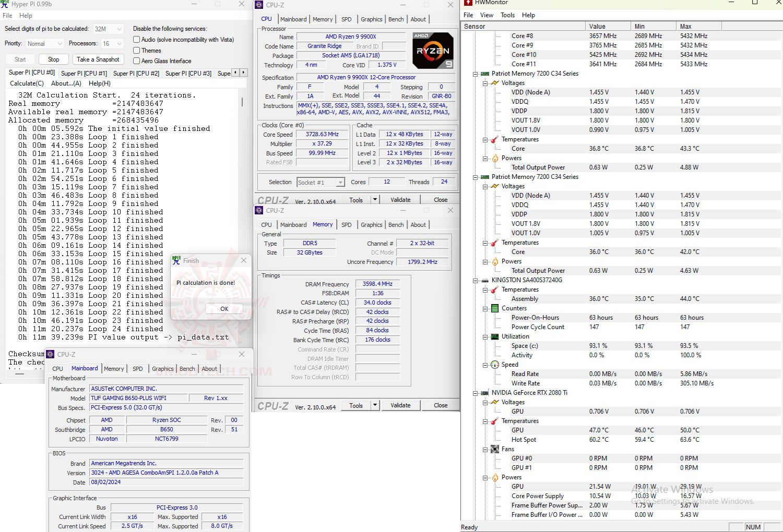Click Close in the CPU-Z Memory window
Screen dimensions: 783x532
[x=441, y=405]
